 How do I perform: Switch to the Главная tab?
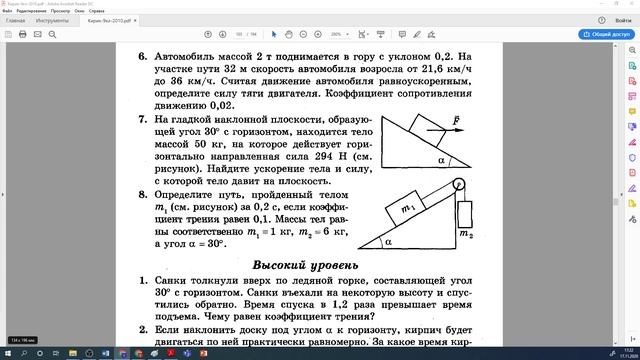[x=16, y=20]
